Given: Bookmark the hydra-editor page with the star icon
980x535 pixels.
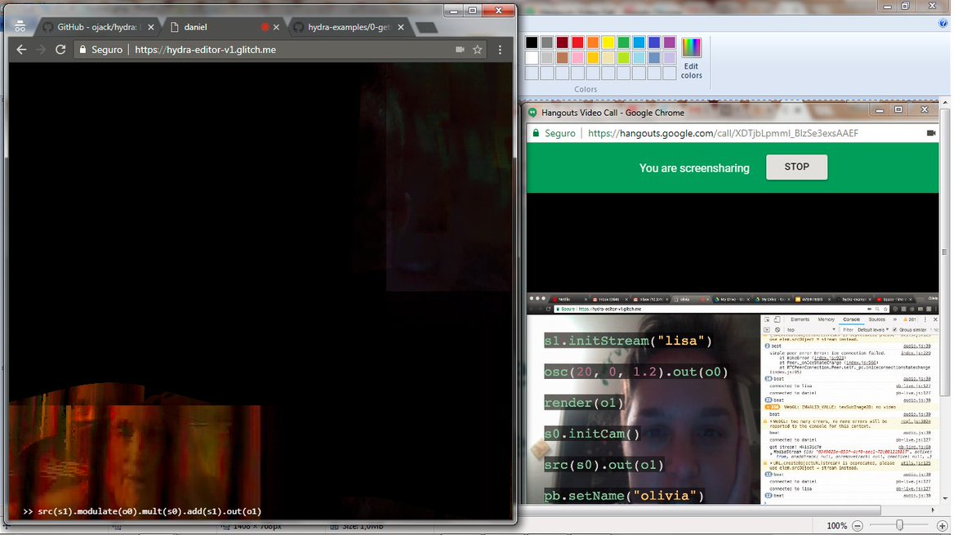Looking at the screenshot, I should point(478,49).
